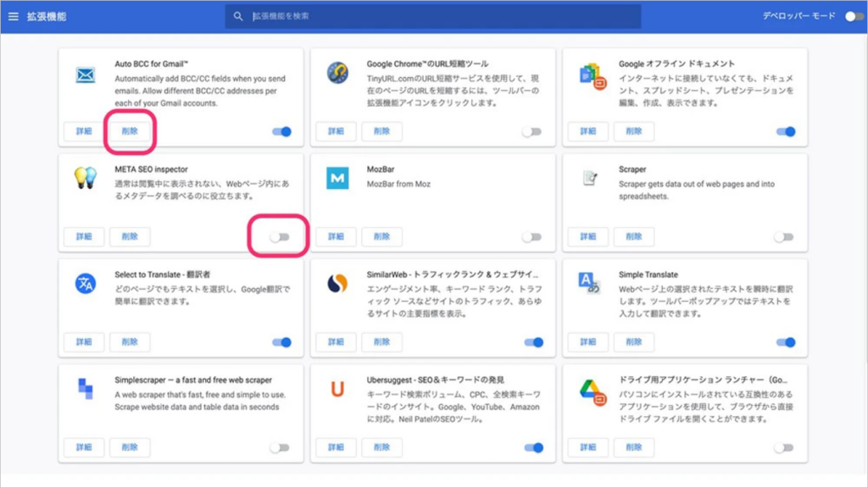Click the MozBar M icon
Image resolution: width=868 pixels, height=488 pixels.
point(337,178)
